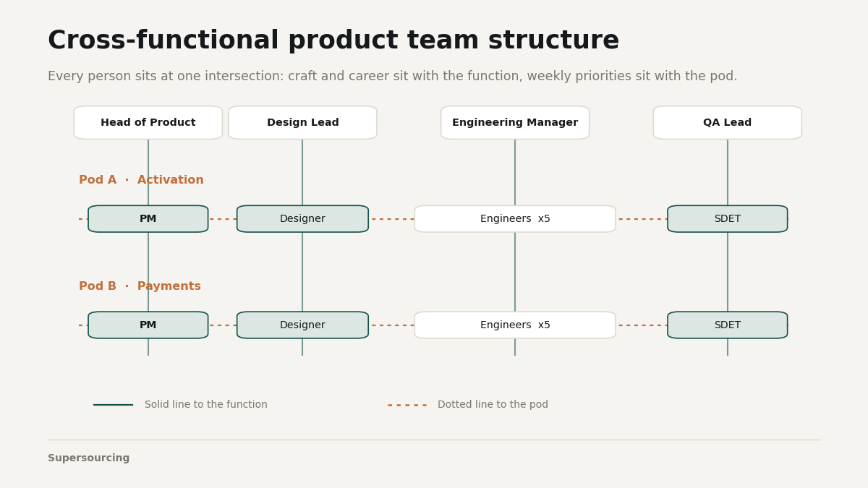Click the Engineering Manager box
868x488 pixels.
(515, 123)
